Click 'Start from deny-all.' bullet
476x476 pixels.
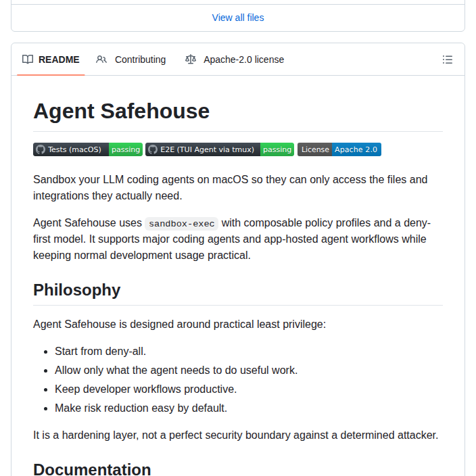coord(100,351)
